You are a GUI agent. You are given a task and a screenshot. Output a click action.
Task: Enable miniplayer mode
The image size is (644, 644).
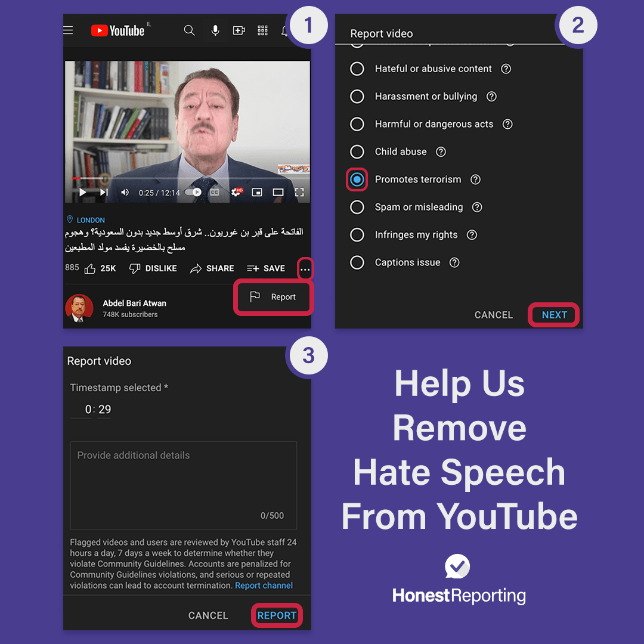tap(257, 192)
